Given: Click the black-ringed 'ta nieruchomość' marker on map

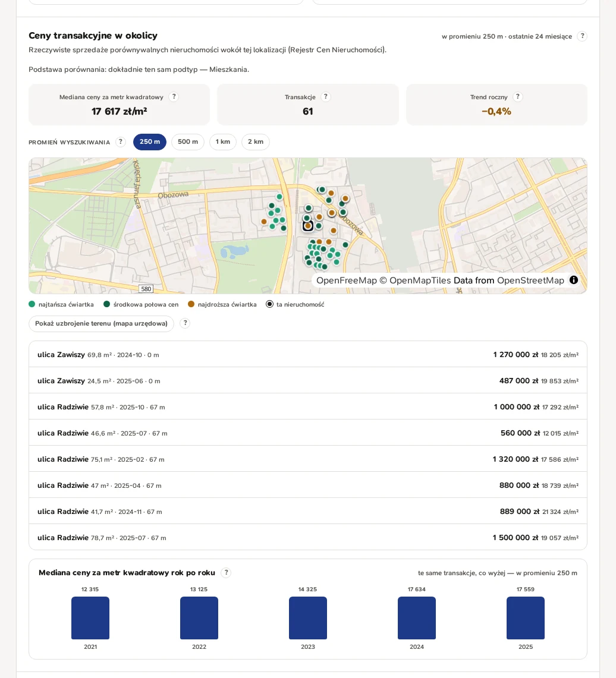Looking at the screenshot, I should [307, 226].
